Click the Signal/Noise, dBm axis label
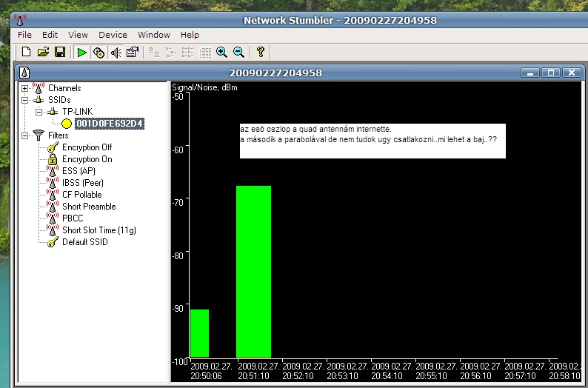Viewport: 588px width, 388px height. (204, 87)
